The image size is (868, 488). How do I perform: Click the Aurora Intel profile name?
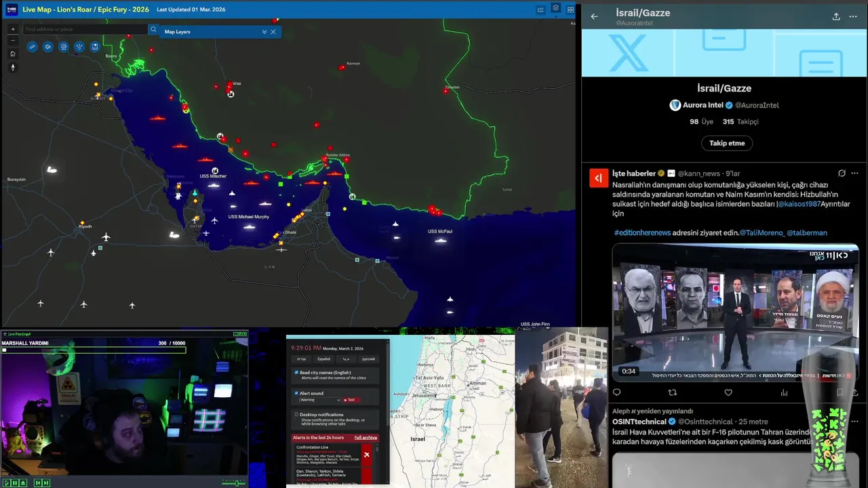(703, 105)
